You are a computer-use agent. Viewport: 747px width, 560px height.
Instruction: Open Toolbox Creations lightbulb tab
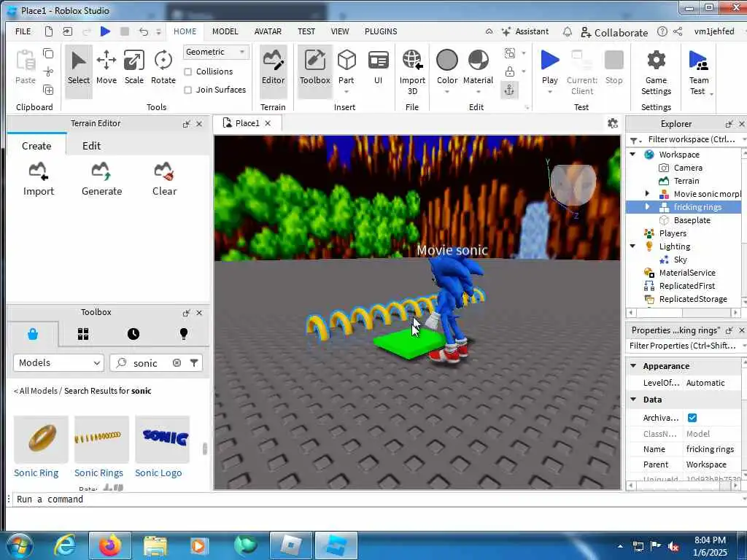(184, 334)
